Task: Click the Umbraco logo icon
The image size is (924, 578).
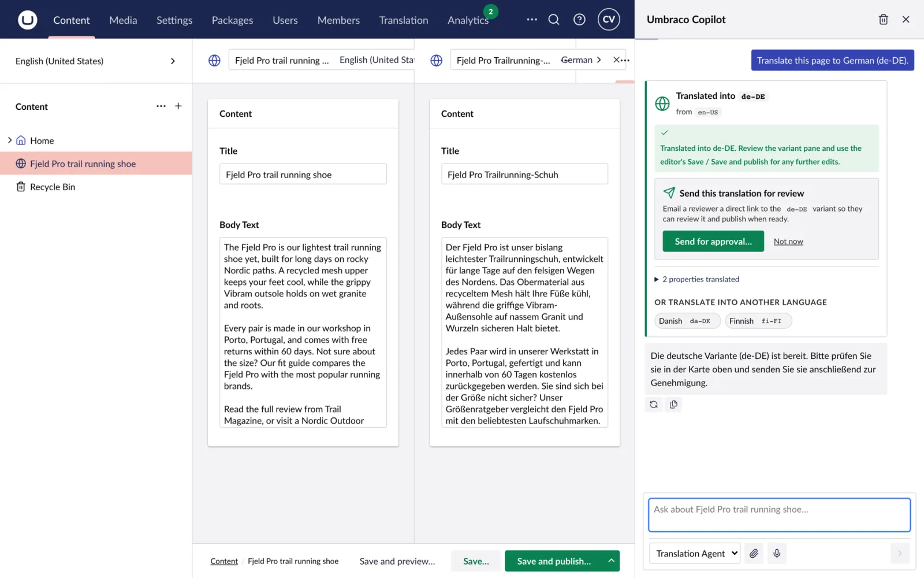Action: (27, 20)
